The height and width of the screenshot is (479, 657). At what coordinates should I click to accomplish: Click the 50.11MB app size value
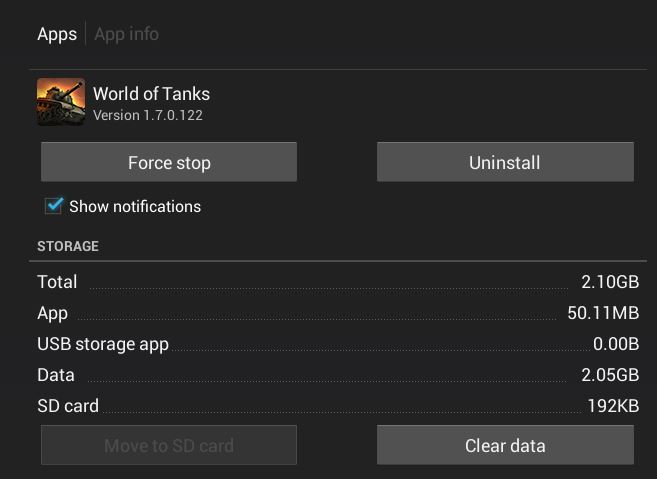[603, 313]
